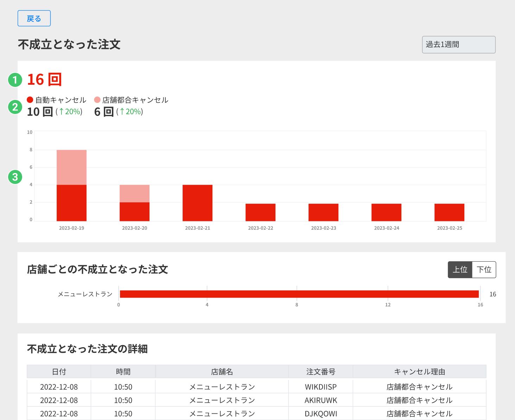
Task: Click the green number 2 badge
Action: coord(15,107)
